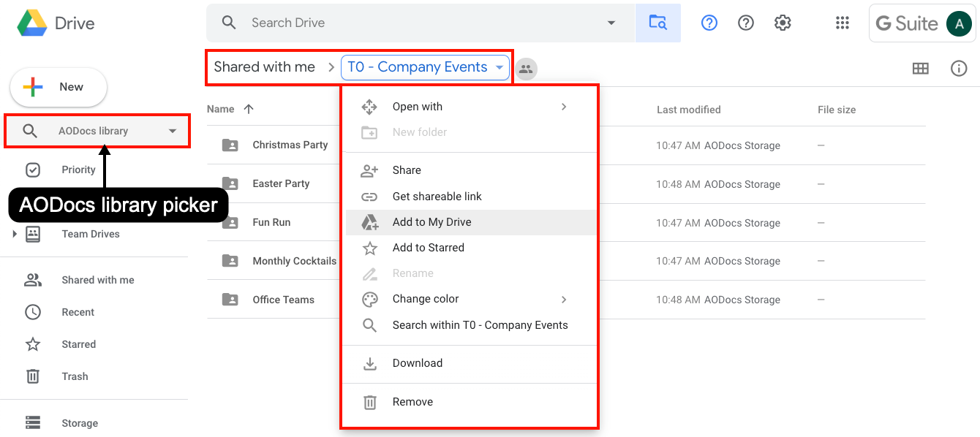
Task: Click the Shared with me people icon
Action: pos(33,280)
